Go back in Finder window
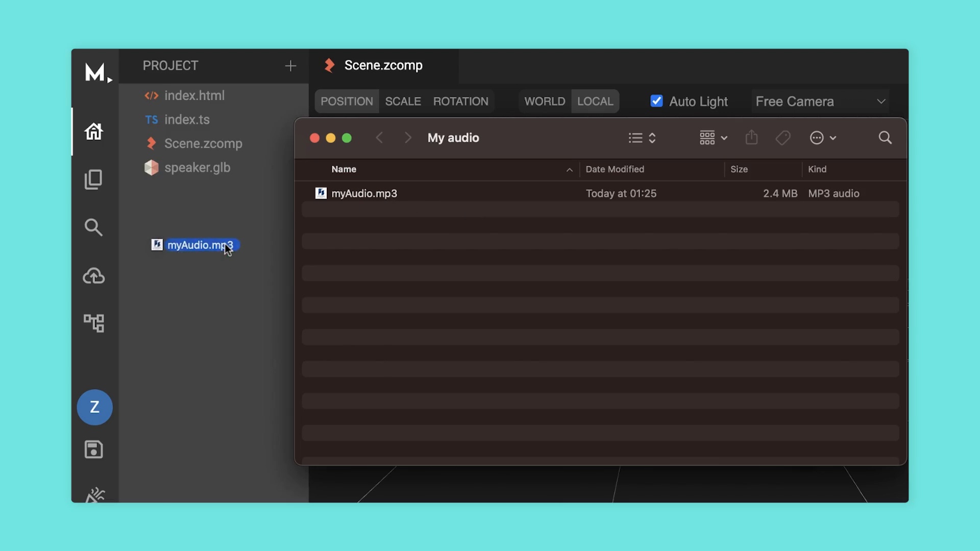Image resolution: width=980 pixels, height=551 pixels. 379,138
